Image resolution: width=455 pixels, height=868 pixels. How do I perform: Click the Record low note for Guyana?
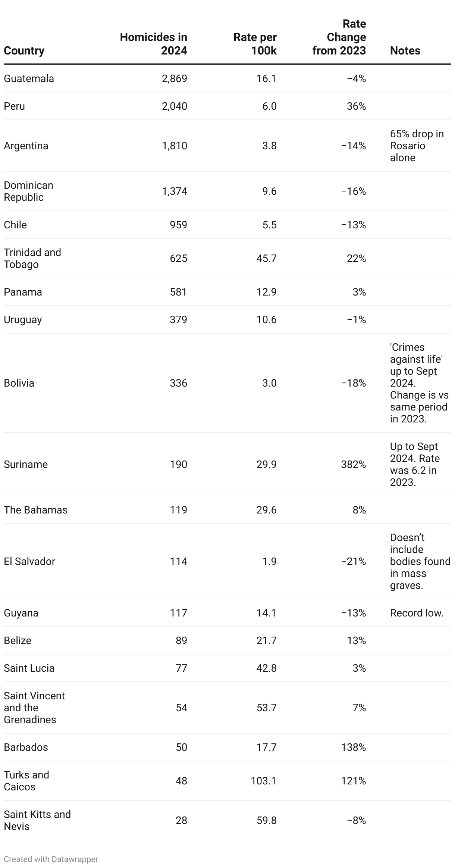pos(417,613)
